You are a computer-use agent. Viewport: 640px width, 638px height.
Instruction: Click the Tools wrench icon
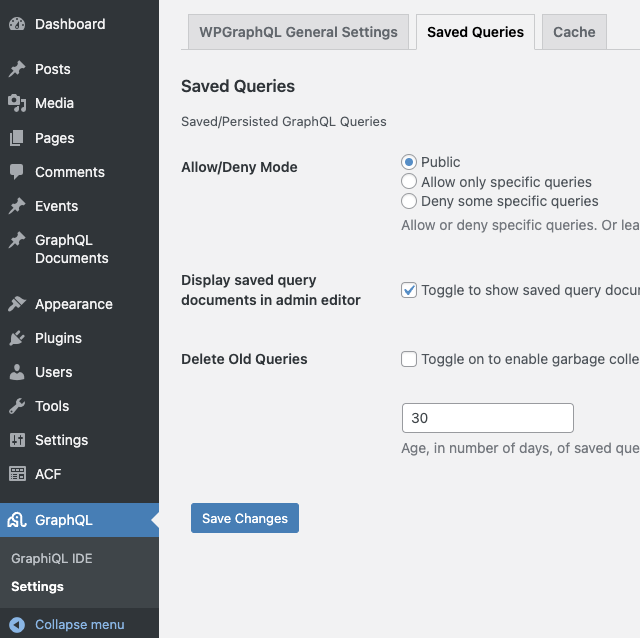point(17,406)
